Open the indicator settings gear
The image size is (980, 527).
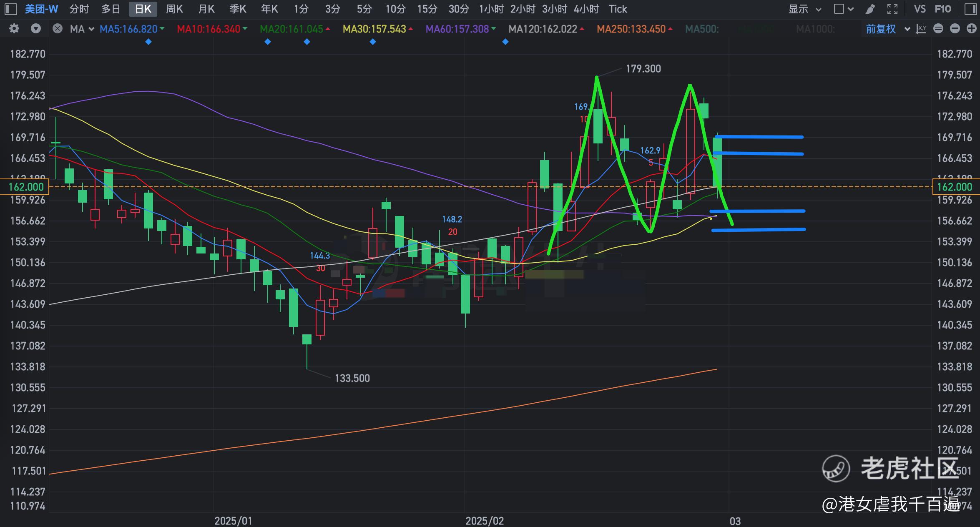click(x=14, y=28)
